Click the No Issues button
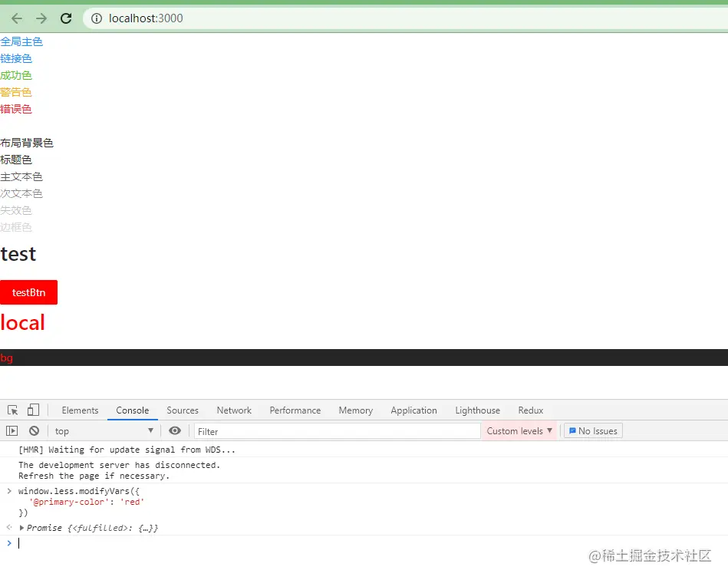 coord(593,431)
